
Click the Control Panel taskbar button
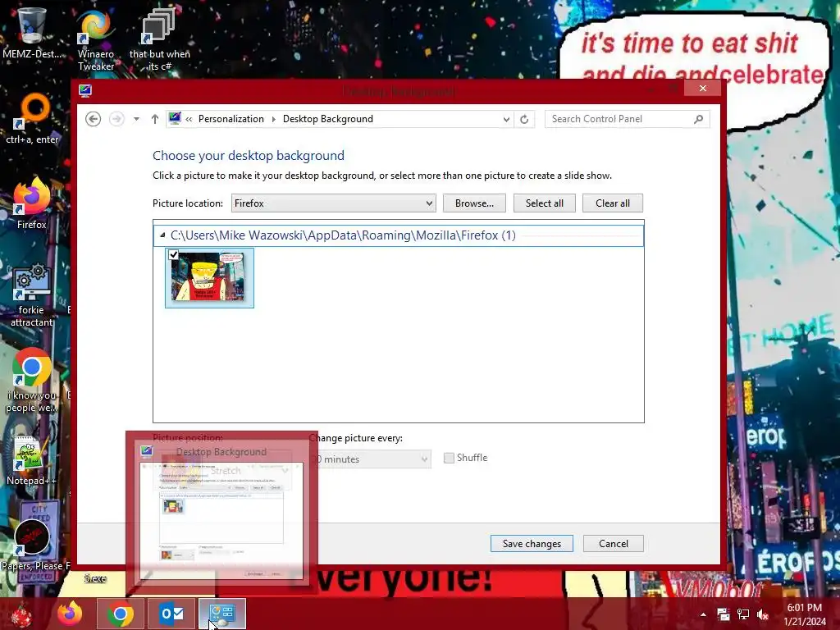tap(222, 614)
